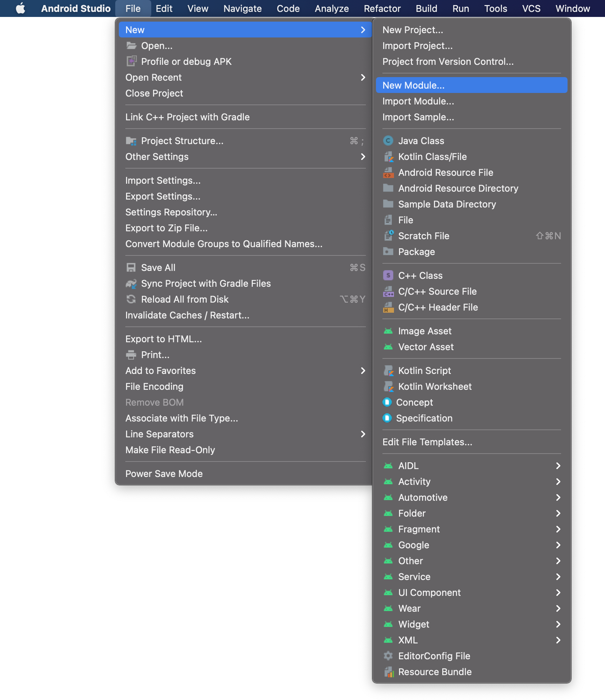Choose Invalidate Caches / Restart...
The width and height of the screenshot is (605, 700).
click(x=245, y=315)
